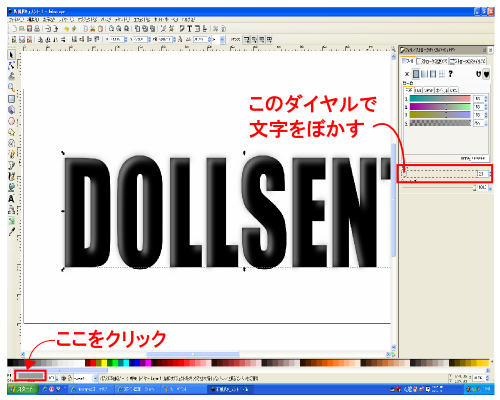The height and width of the screenshot is (400, 500).
Task: Click the blur slider in Fill panel
Action: coord(440,174)
